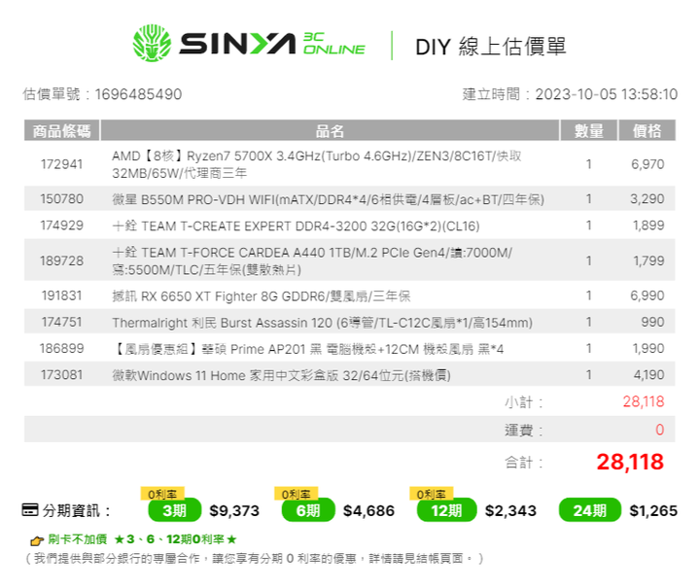Screen dimensions: 700x588
Task: Click product barcode 173081
Action: [x=61, y=374]
